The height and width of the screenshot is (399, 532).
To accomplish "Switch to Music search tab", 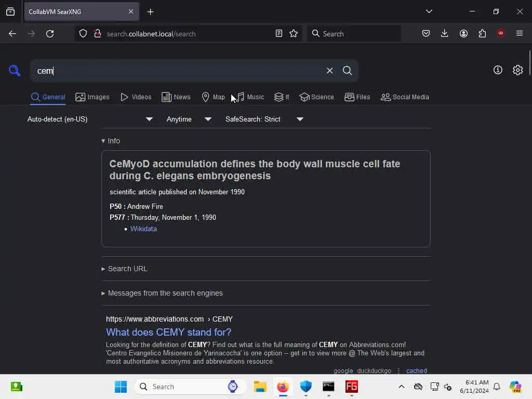I will click(x=250, y=97).
